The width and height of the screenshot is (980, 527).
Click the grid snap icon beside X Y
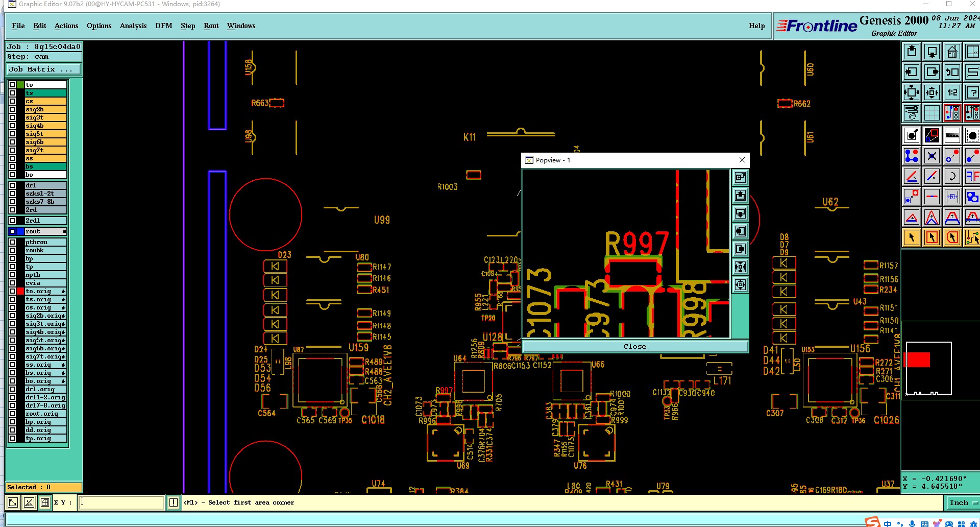[45, 502]
